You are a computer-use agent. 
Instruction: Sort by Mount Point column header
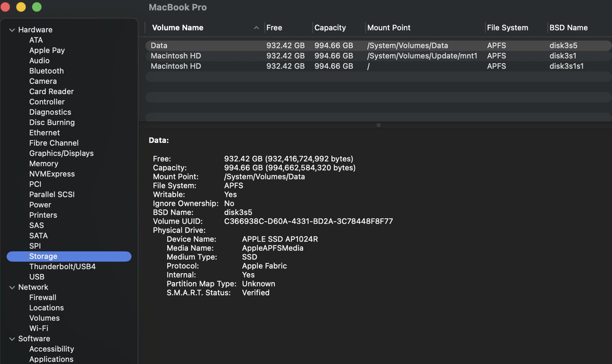pos(389,27)
